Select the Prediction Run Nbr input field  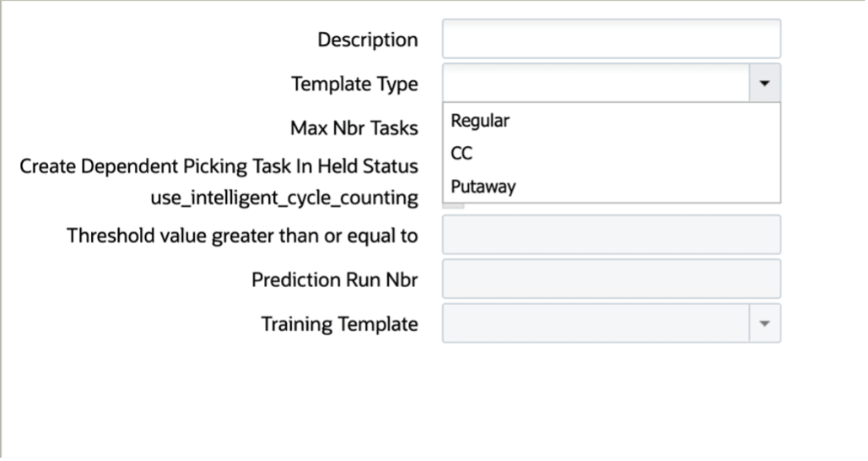[611, 279]
